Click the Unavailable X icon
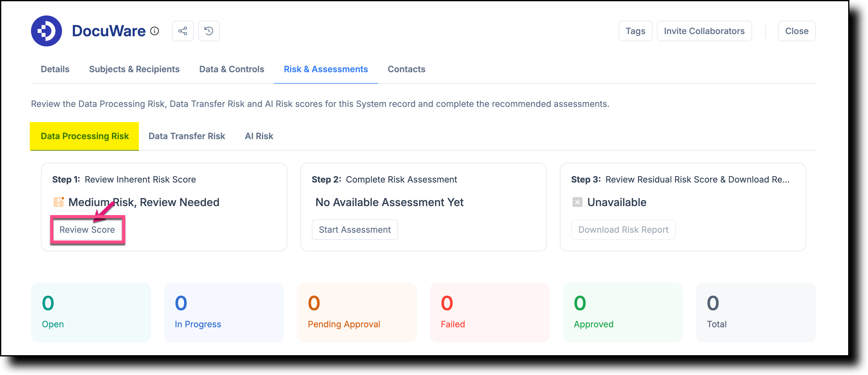This screenshot has height=375, width=868. click(x=577, y=202)
